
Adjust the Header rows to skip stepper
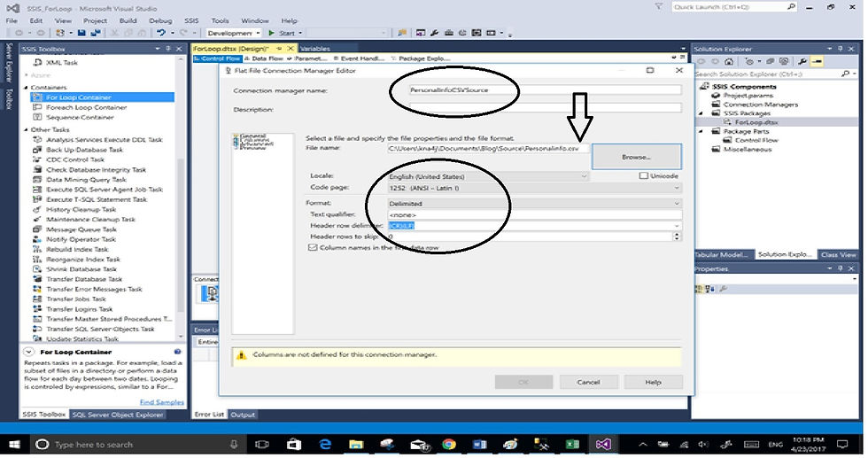(x=677, y=237)
